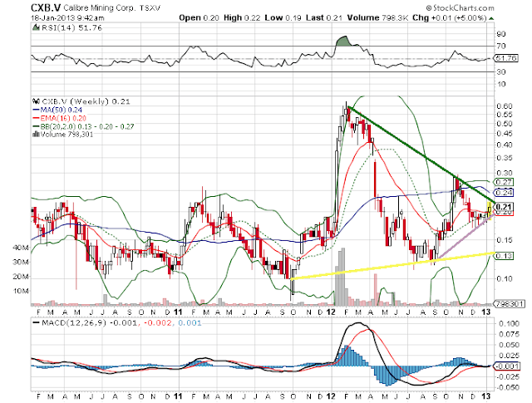This screenshot has width=532, height=403.
Task: Click the Open 0.20 value
Action: [x=199, y=17]
